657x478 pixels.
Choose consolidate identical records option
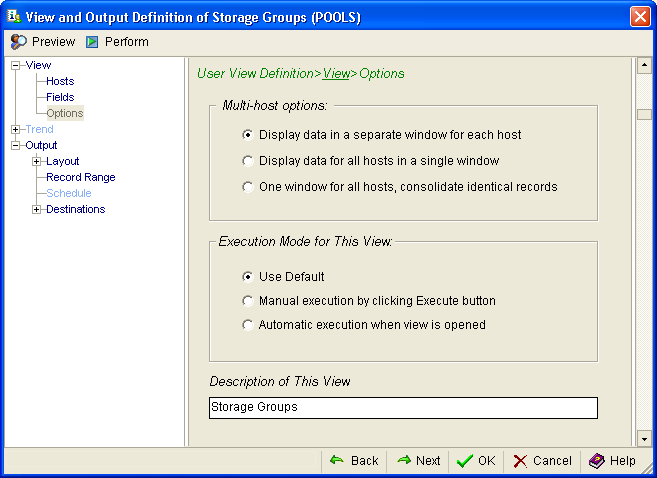coord(248,187)
